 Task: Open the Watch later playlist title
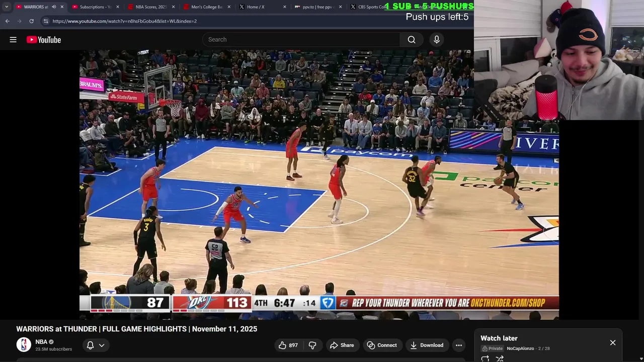(x=499, y=338)
